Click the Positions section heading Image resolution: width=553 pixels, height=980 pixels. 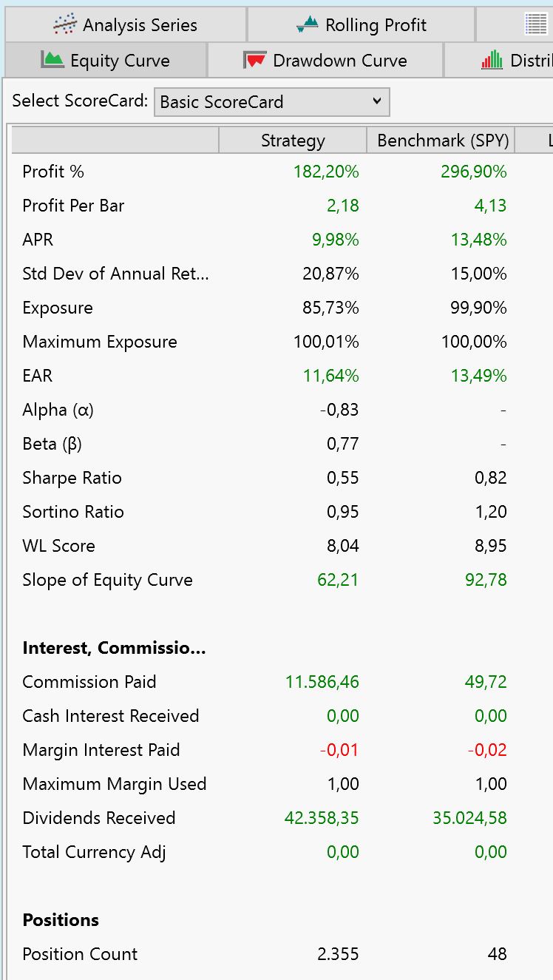(61, 920)
